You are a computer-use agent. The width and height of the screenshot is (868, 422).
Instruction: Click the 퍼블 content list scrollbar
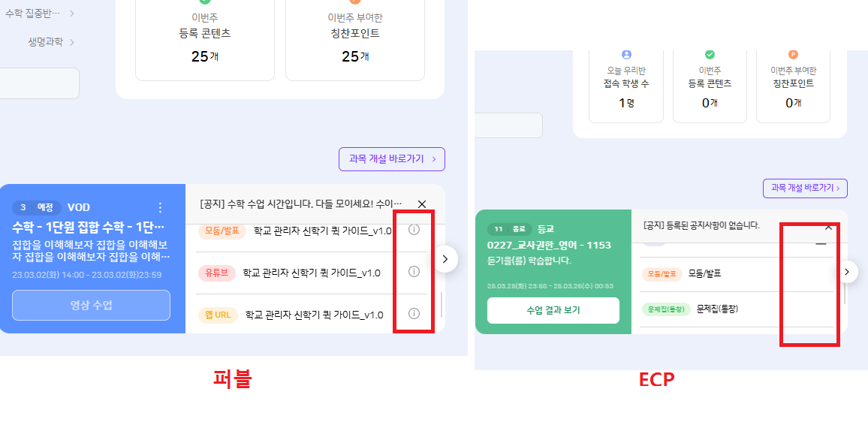click(442, 305)
